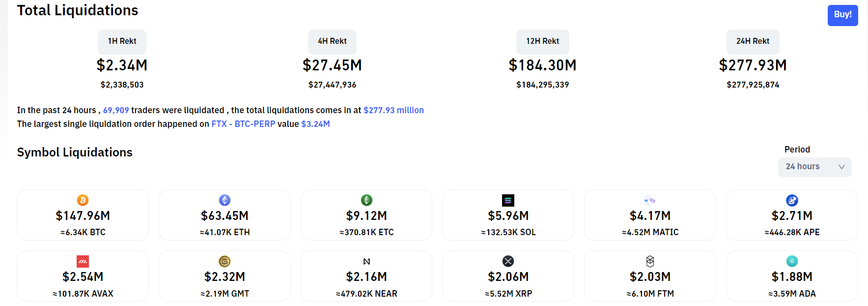The image size is (868, 306).
Task: Click the Cardano ADA teal icon
Action: tap(792, 261)
